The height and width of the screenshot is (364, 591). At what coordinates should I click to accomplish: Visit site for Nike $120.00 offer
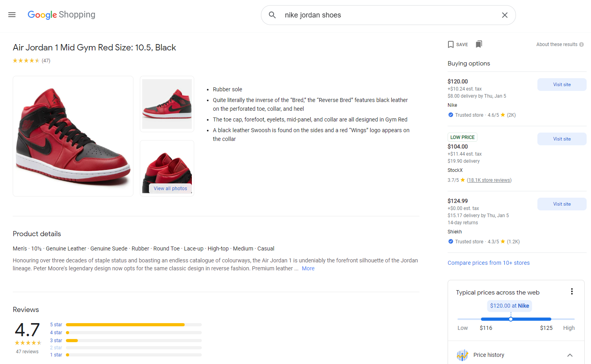click(562, 85)
